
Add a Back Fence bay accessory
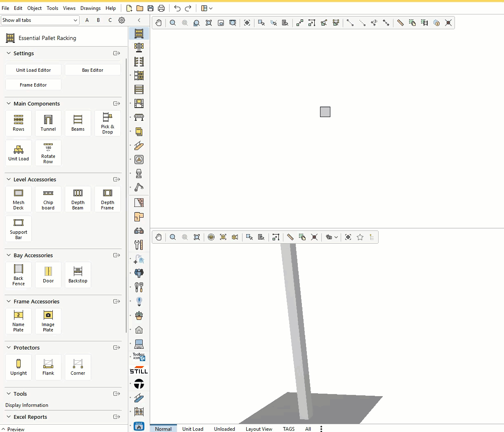(x=19, y=275)
